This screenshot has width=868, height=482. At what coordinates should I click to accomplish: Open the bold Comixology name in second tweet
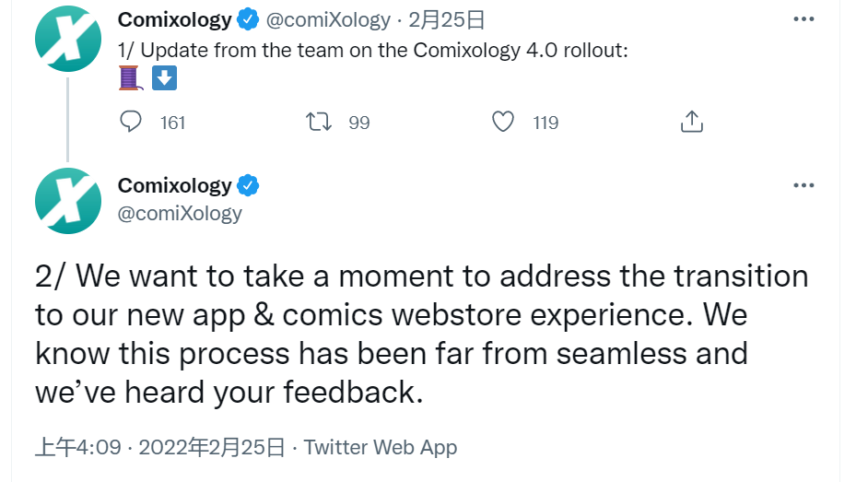(x=175, y=185)
